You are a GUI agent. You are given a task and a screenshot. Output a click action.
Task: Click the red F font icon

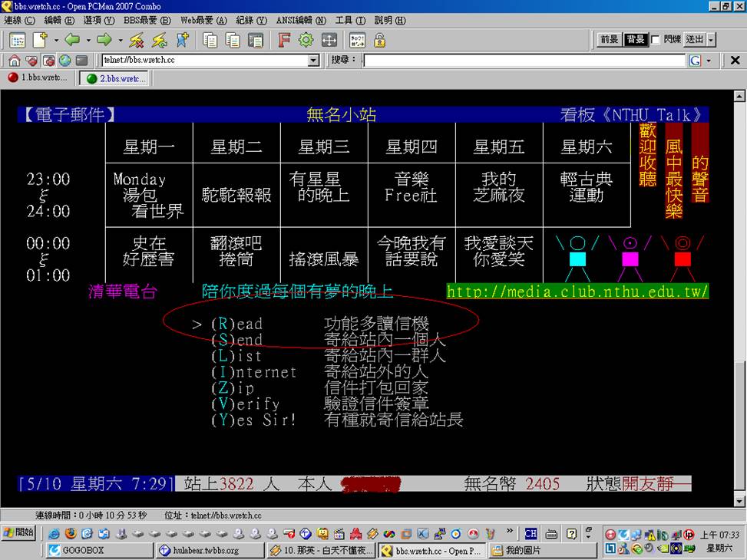283,40
